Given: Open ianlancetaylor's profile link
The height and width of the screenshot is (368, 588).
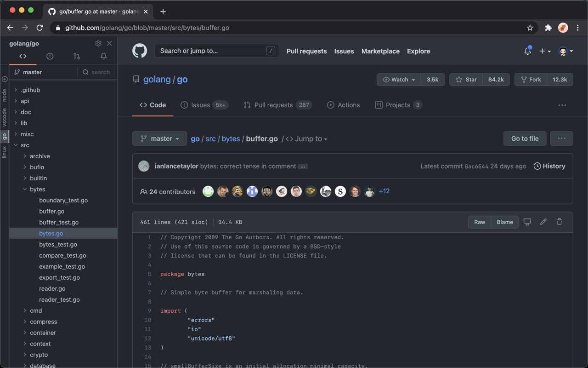Looking at the screenshot, I should pos(177,166).
